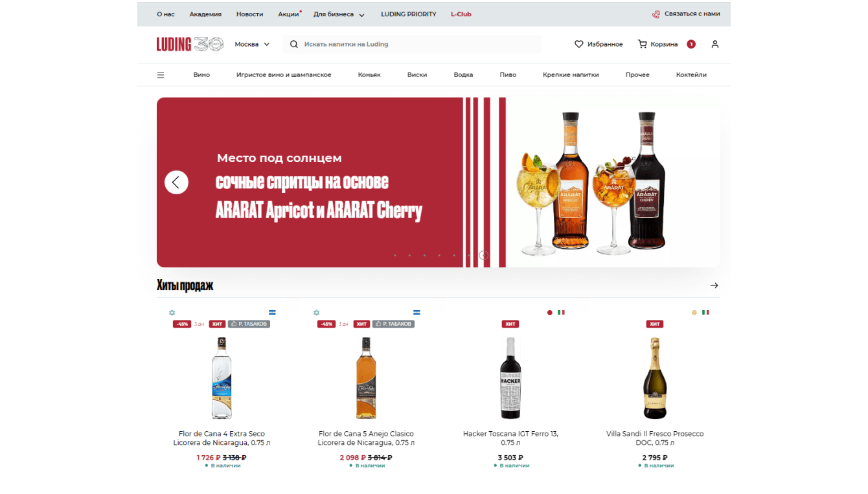Click the flag on Flor de Cana 4 card
Screen dimensions: 868x494
tap(272, 312)
